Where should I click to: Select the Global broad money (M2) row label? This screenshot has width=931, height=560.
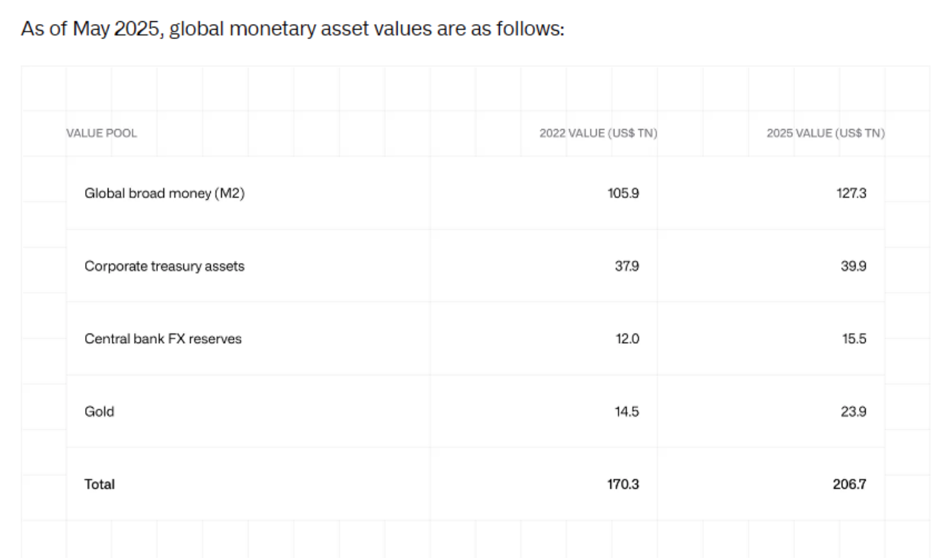(x=164, y=194)
